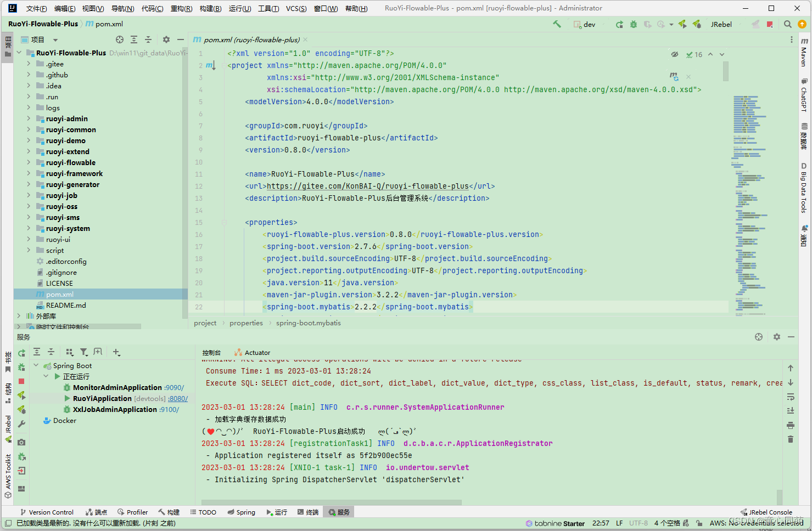
Task: Go to the previous highlighted problem arrow
Action: [710, 54]
